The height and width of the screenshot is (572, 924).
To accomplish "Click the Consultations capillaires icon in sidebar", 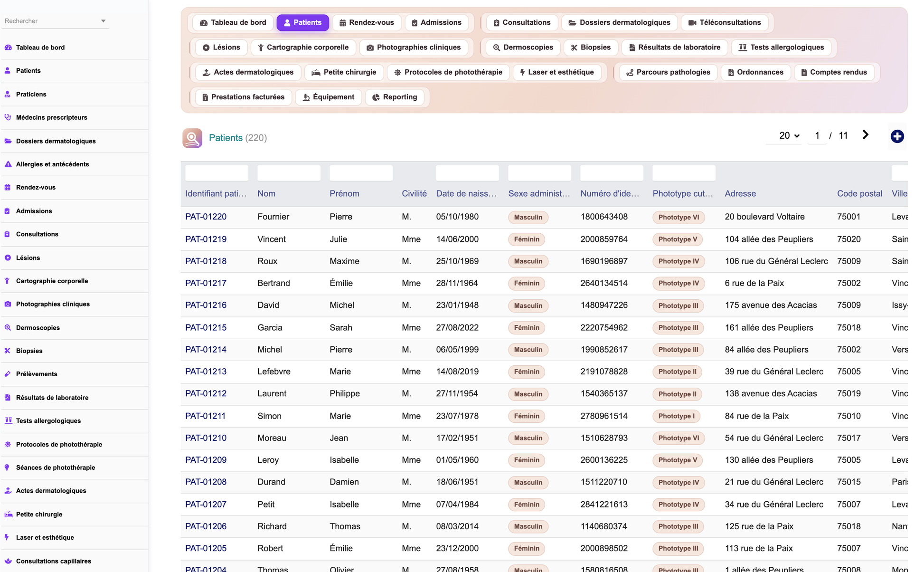I will pos(8,561).
